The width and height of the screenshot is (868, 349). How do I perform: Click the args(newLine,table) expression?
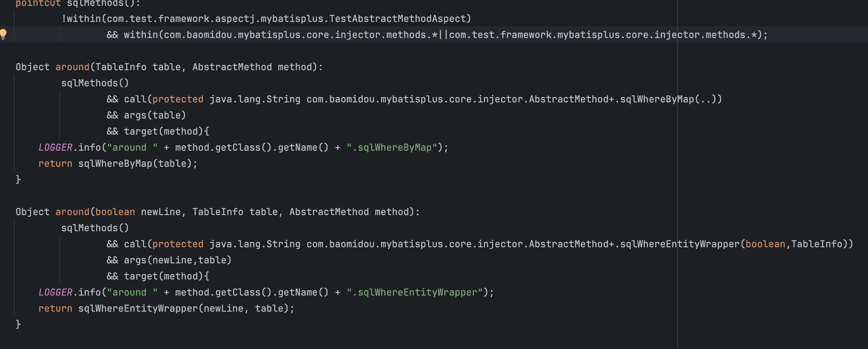[177, 260]
